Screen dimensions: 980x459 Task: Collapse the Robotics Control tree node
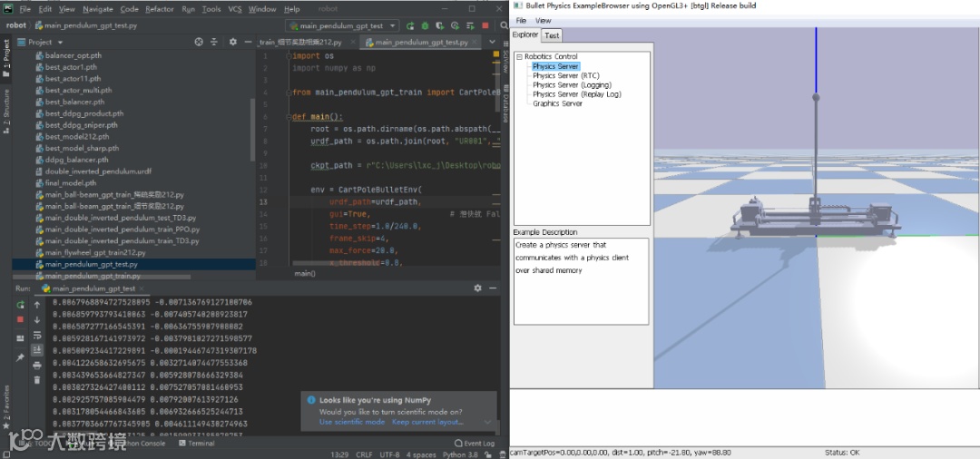[x=519, y=56]
